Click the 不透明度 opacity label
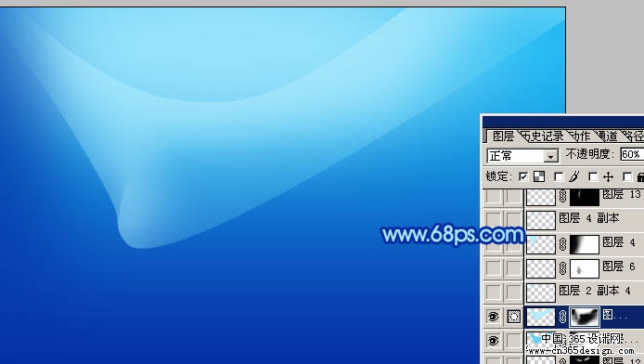The width and height of the screenshot is (644, 364). coord(590,154)
